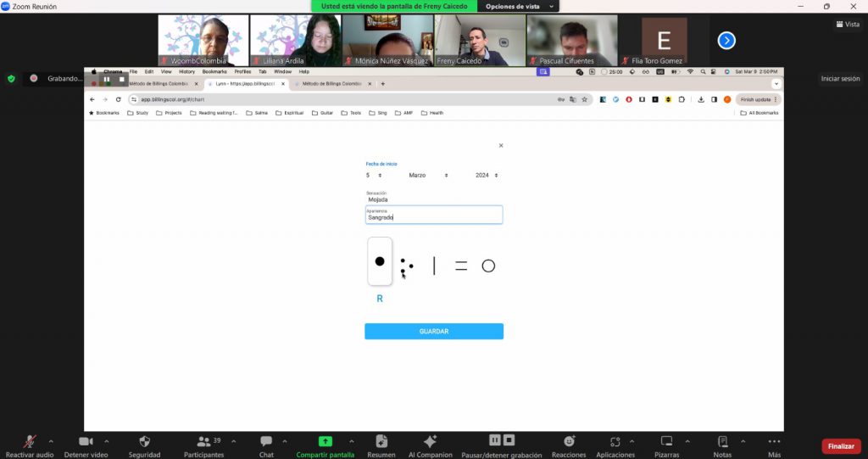Click the Finish update button
The height and width of the screenshot is (459, 868).
[759, 100]
